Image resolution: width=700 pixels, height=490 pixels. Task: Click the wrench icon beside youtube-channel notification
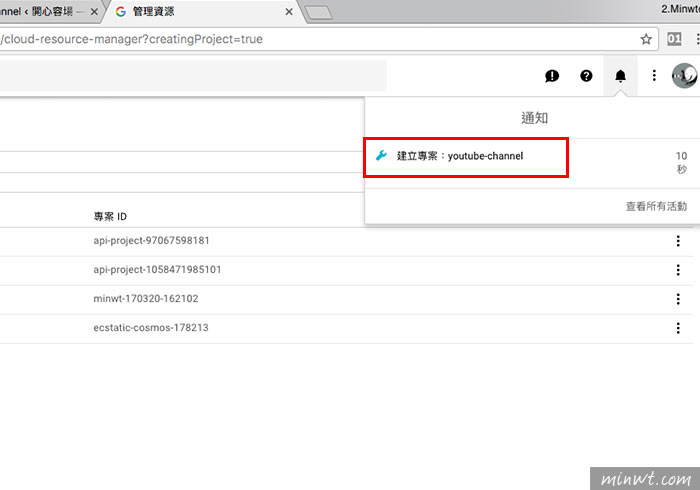(x=381, y=156)
